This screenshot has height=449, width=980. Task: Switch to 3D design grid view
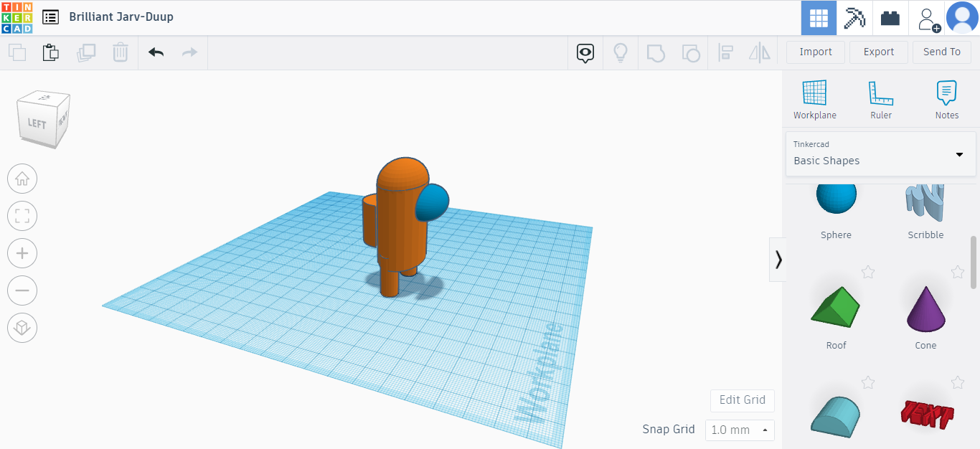pyautogui.click(x=819, y=18)
